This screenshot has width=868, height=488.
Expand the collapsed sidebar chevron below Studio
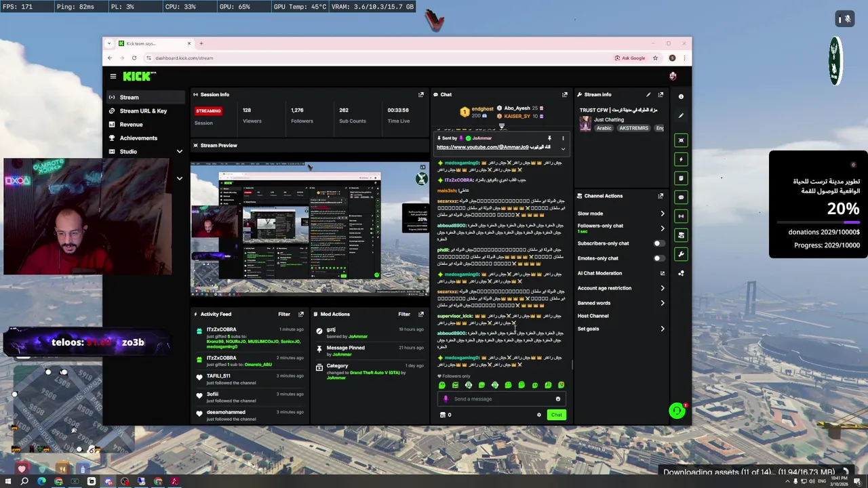click(x=179, y=179)
